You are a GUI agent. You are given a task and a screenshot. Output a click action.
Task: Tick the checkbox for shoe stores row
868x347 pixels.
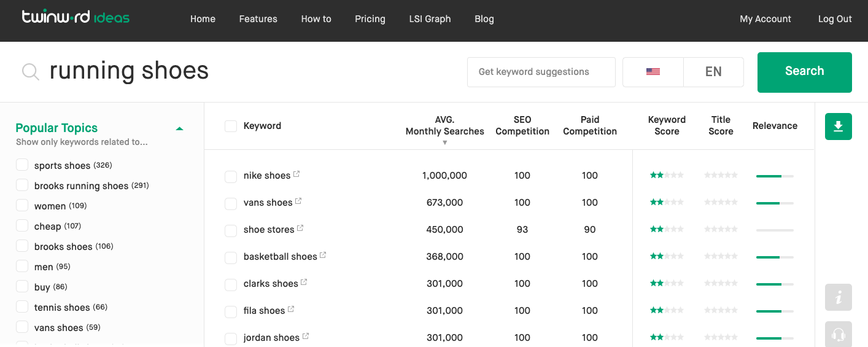(x=231, y=230)
